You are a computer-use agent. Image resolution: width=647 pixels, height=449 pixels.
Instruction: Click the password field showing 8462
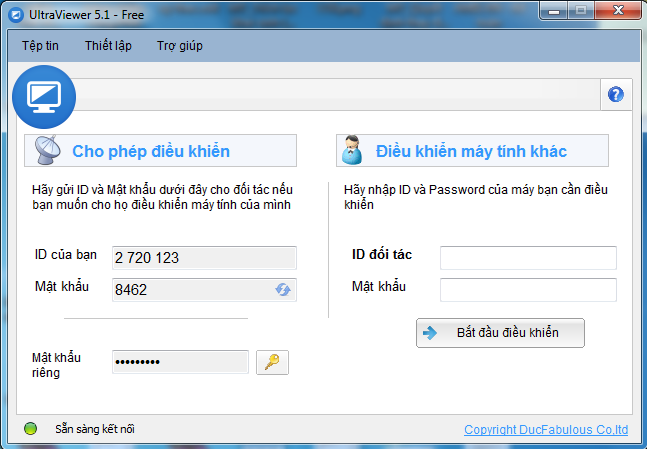click(204, 290)
